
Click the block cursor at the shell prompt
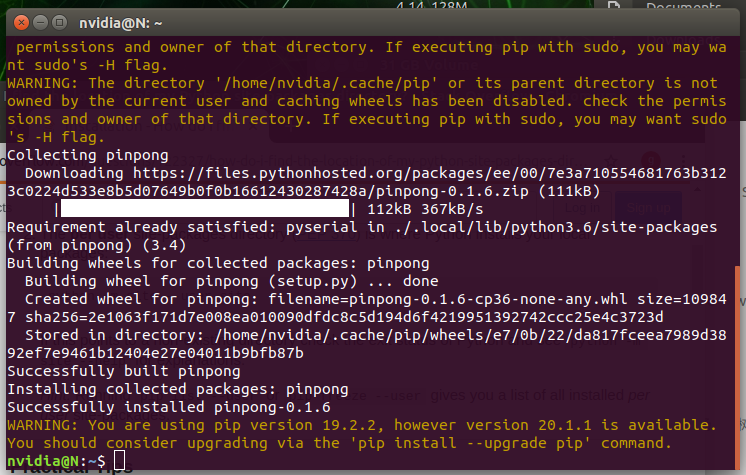(119, 461)
